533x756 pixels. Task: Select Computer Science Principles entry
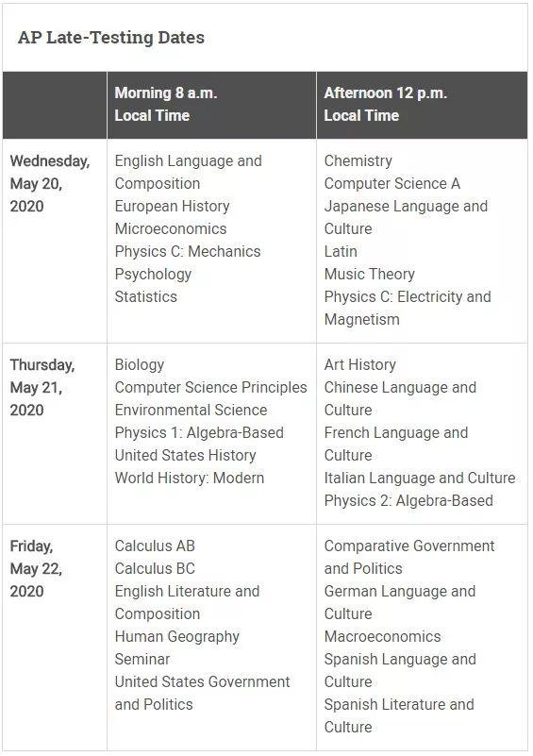click(210, 388)
